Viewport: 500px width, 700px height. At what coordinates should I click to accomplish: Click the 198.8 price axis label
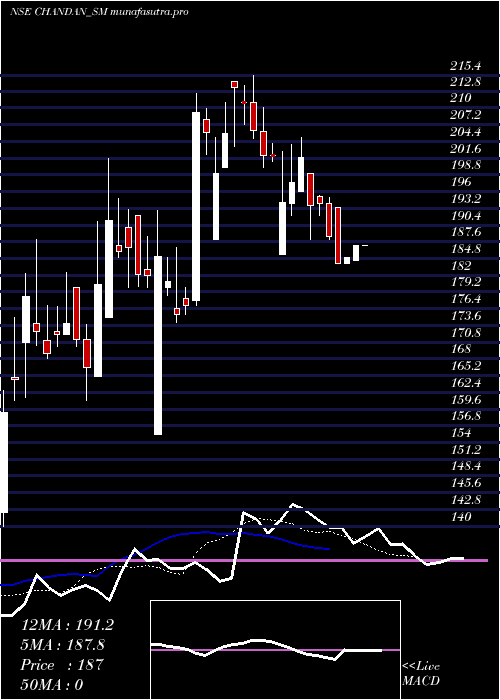tap(466, 165)
